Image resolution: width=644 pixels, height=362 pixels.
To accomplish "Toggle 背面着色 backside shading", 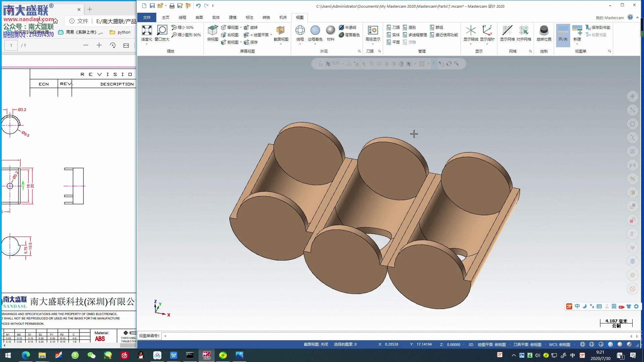I will [349, 35].
